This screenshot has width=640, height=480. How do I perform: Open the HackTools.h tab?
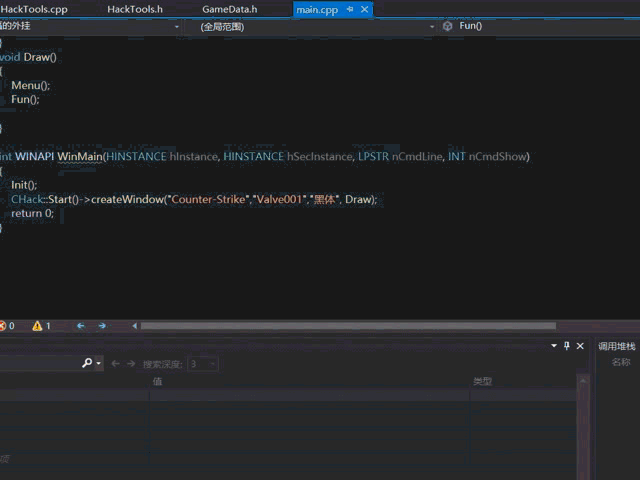coord(135,9)
